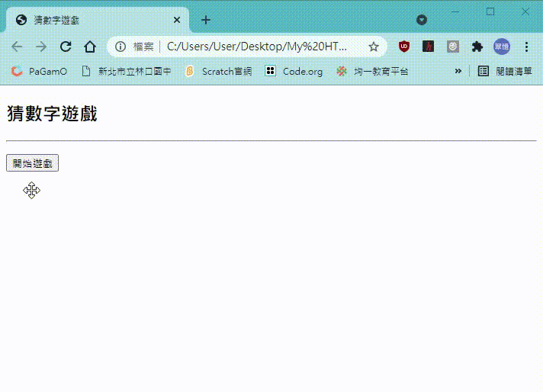
Task: Open the 均一教育平台 bookmark
Action: (x=372, y=72)
